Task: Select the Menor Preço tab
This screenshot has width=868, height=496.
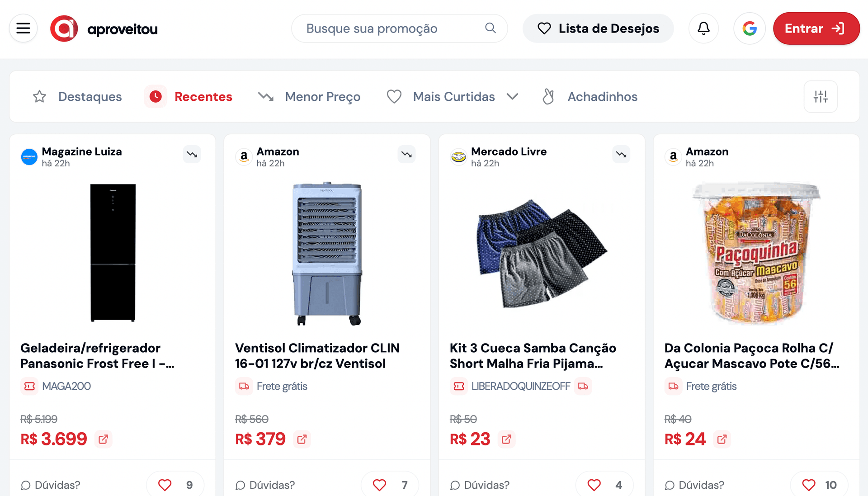Action: 309,97
